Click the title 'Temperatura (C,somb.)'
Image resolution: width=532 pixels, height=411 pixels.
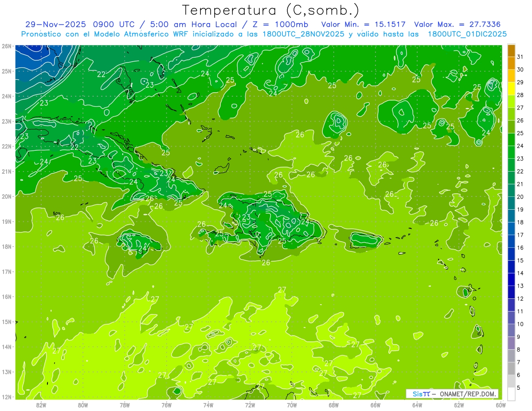pos(271,10)
